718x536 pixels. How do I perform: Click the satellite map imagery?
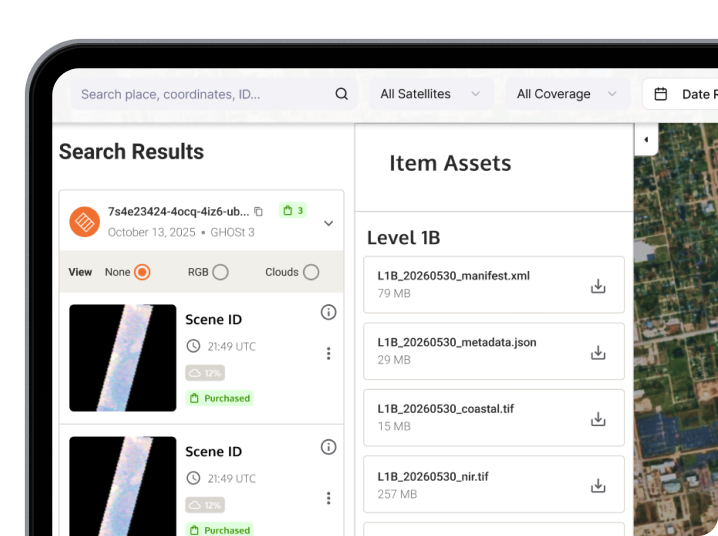(x=676, y=330)
